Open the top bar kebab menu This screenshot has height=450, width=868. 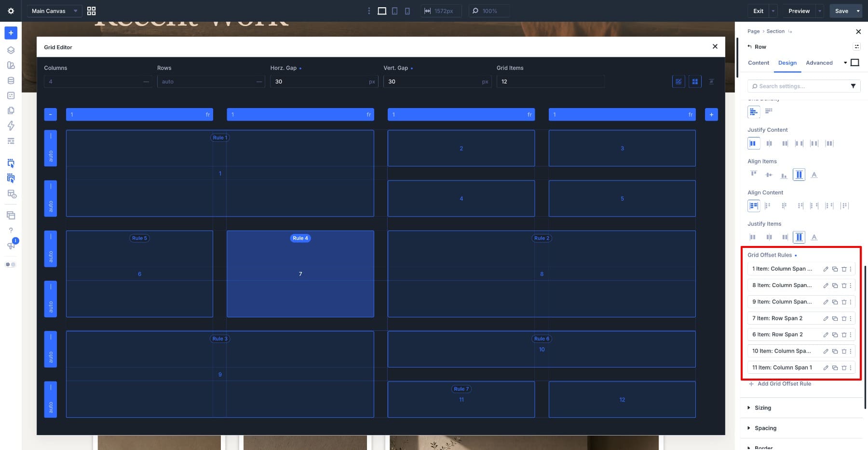coord(369,11)
